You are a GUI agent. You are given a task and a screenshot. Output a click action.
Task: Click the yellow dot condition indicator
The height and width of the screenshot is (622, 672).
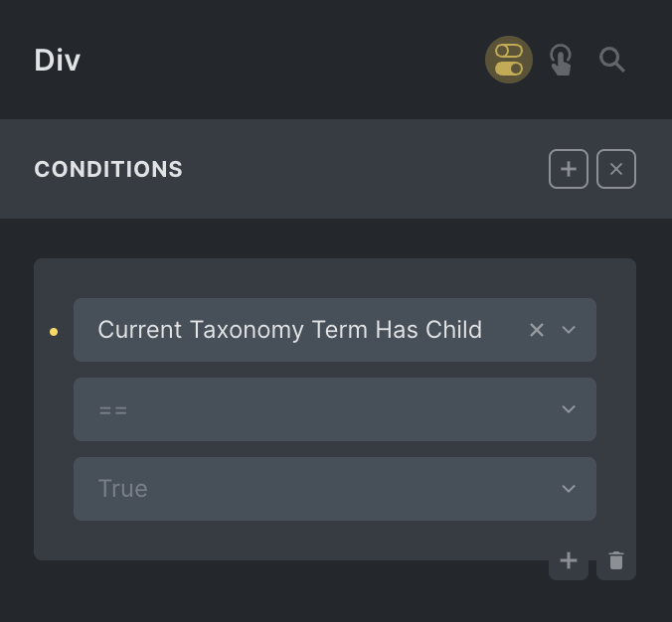54,332
